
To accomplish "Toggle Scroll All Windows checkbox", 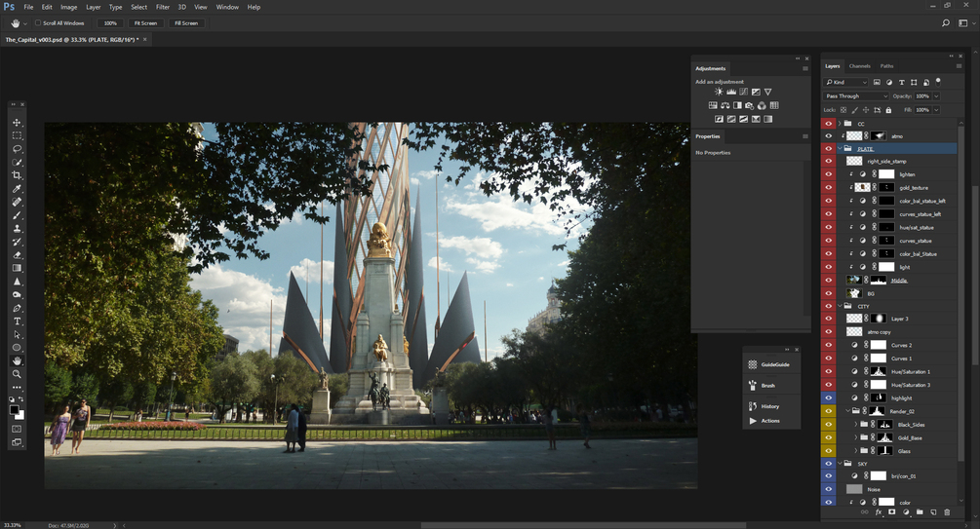I will tap(37, 23).
